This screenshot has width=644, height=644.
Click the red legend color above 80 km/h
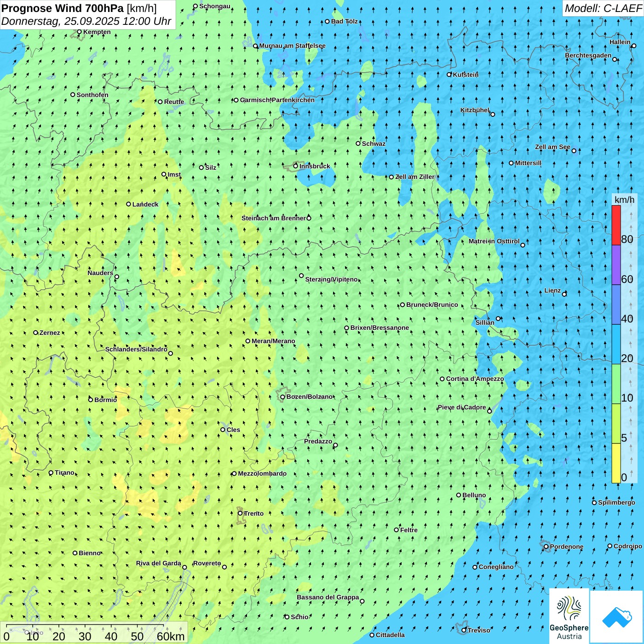point(616,225)
